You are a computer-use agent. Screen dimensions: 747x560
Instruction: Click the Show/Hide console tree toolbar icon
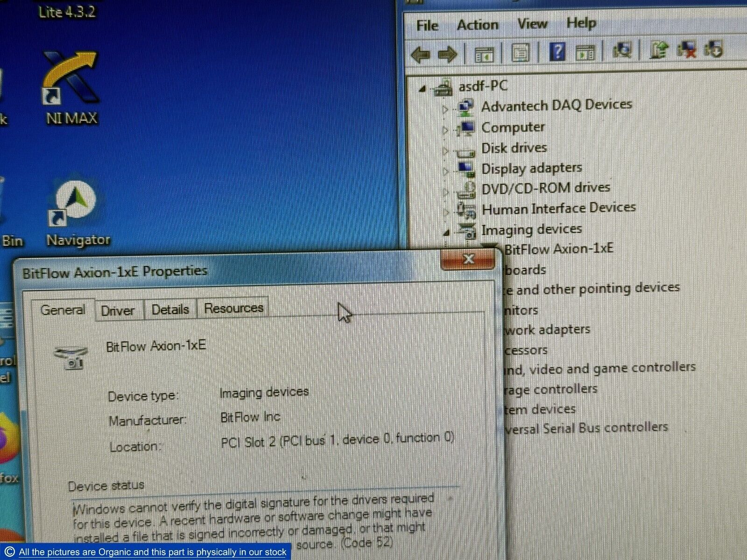point(484,54)
